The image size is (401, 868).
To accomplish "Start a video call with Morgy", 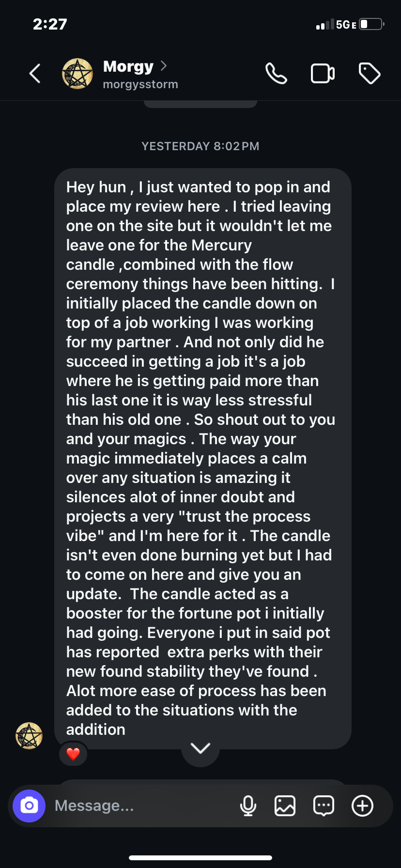I will [x=323, y=74].
